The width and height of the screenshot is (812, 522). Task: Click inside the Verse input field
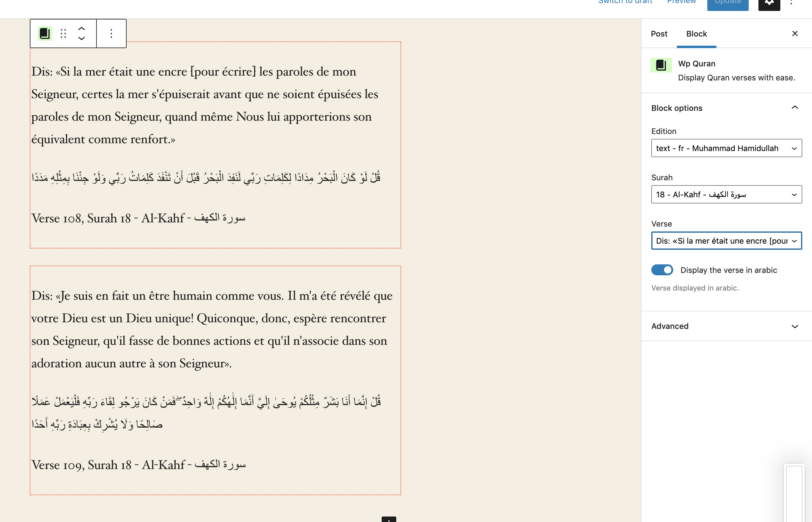point(725,241)
